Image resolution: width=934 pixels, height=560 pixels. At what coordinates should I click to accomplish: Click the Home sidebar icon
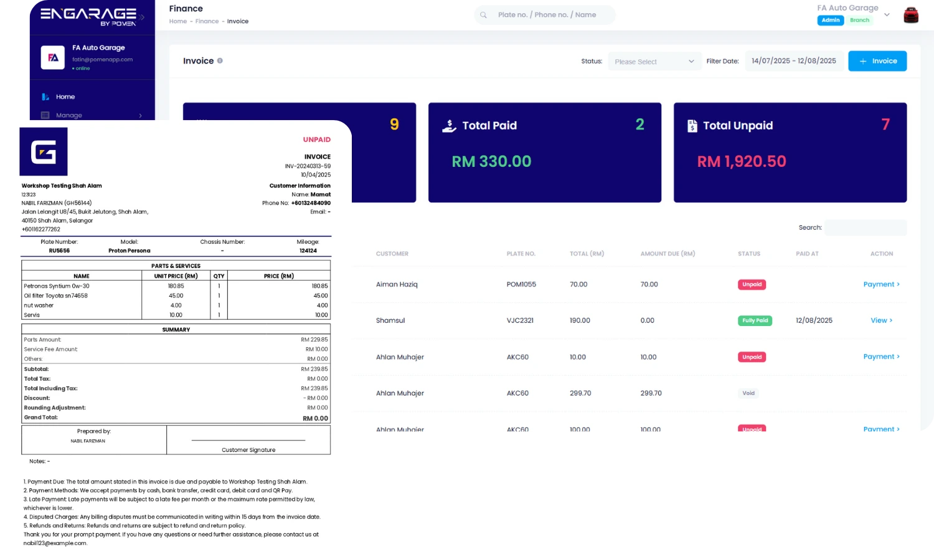click(x=45, y=97)
